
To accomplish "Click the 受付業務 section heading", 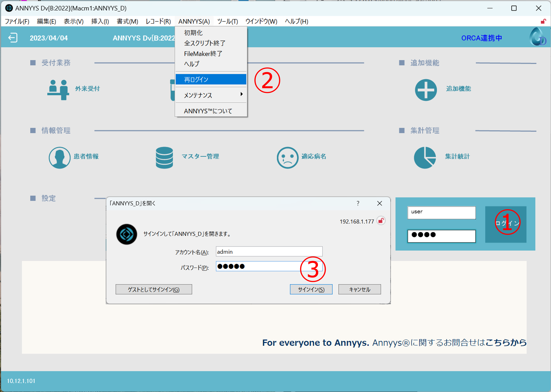I will [56, 63].
